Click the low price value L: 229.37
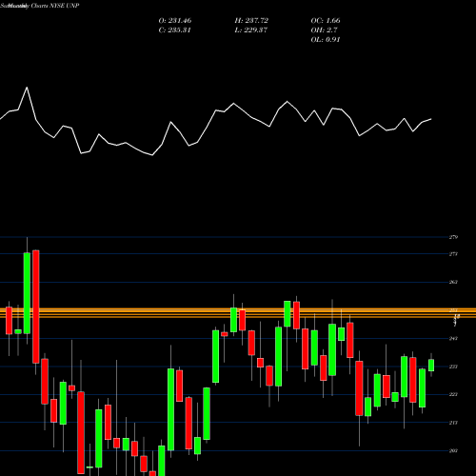The image size is (476, 476). point(251,30)
